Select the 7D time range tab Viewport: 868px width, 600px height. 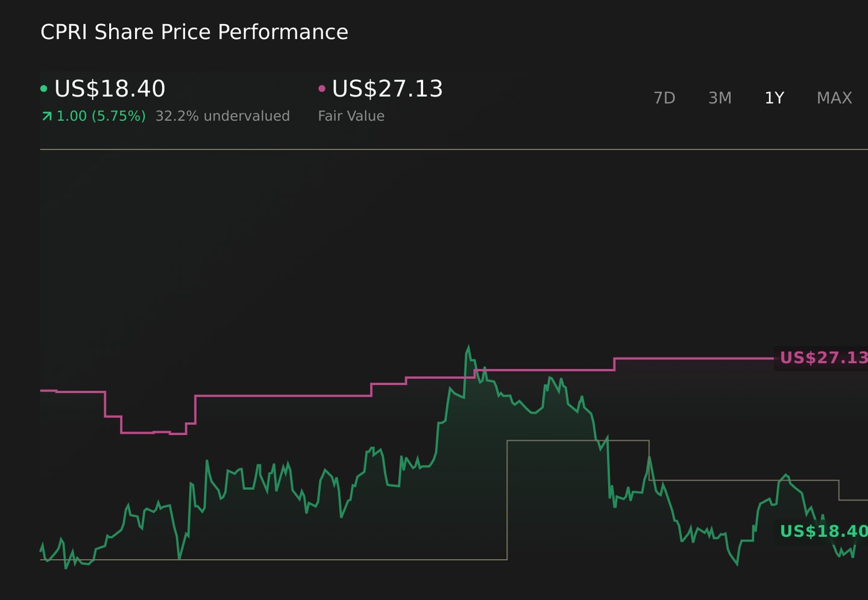tap(664, 98)
